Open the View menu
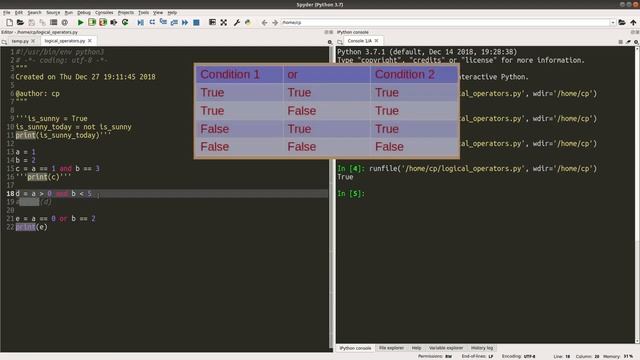This screenshot has height=360, width=640. 158,13
